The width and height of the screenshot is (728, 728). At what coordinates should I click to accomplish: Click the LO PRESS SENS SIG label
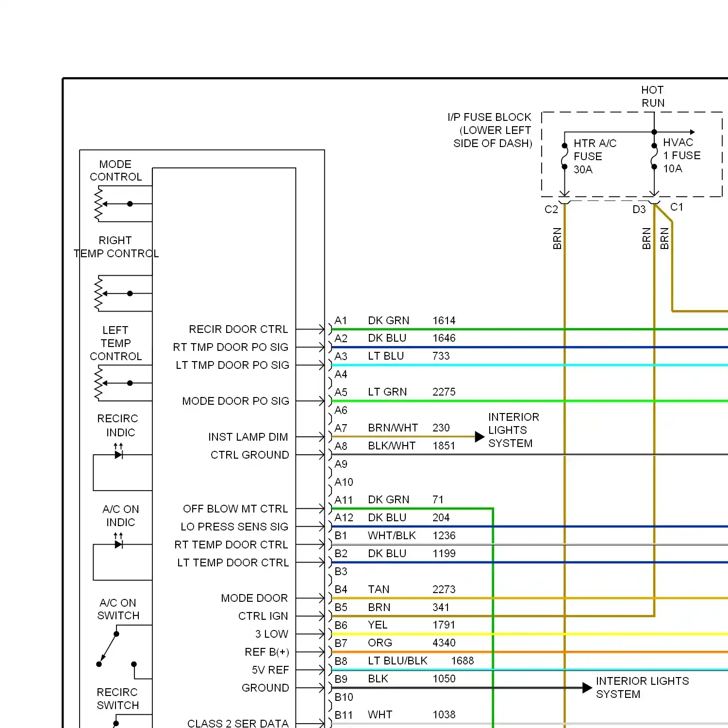point(234,527)
